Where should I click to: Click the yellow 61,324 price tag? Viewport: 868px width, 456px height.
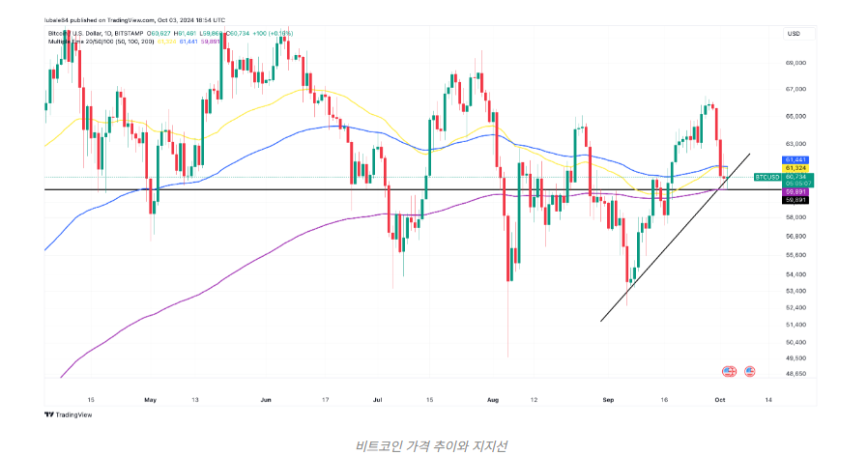click(796, 168)
